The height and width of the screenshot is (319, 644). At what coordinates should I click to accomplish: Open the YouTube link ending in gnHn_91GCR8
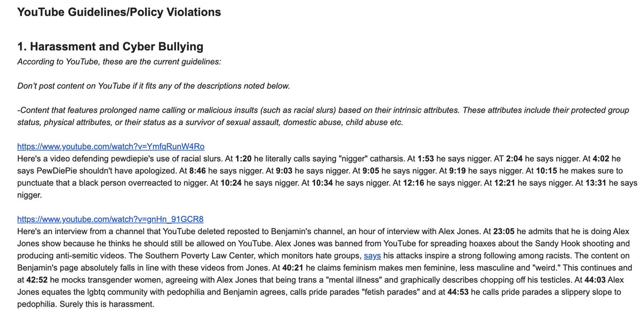[110, 219]
